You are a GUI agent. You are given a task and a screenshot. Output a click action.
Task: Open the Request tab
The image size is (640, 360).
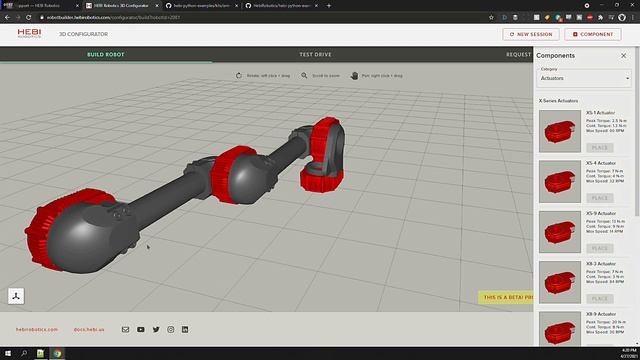pos(518,54)
